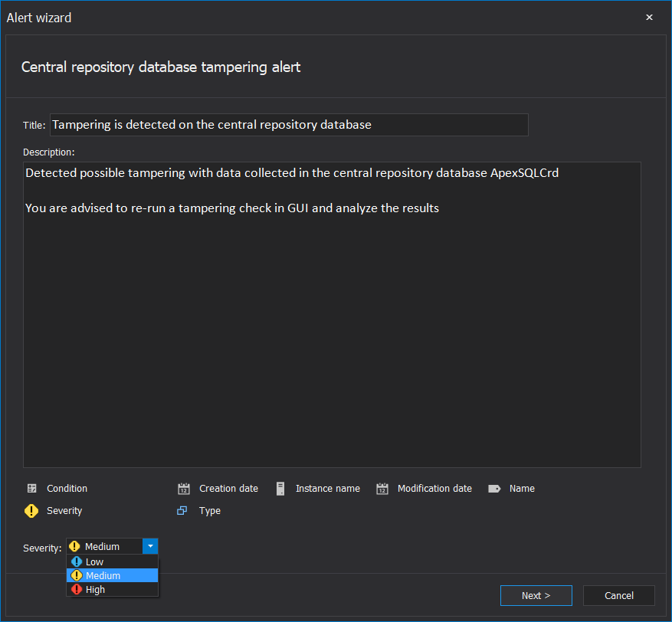
Task: Click the Name tag icon
Action: (x=494, y=489)
